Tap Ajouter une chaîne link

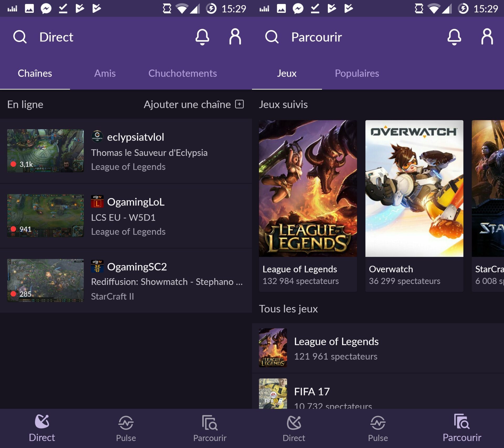tap(187, 104)
